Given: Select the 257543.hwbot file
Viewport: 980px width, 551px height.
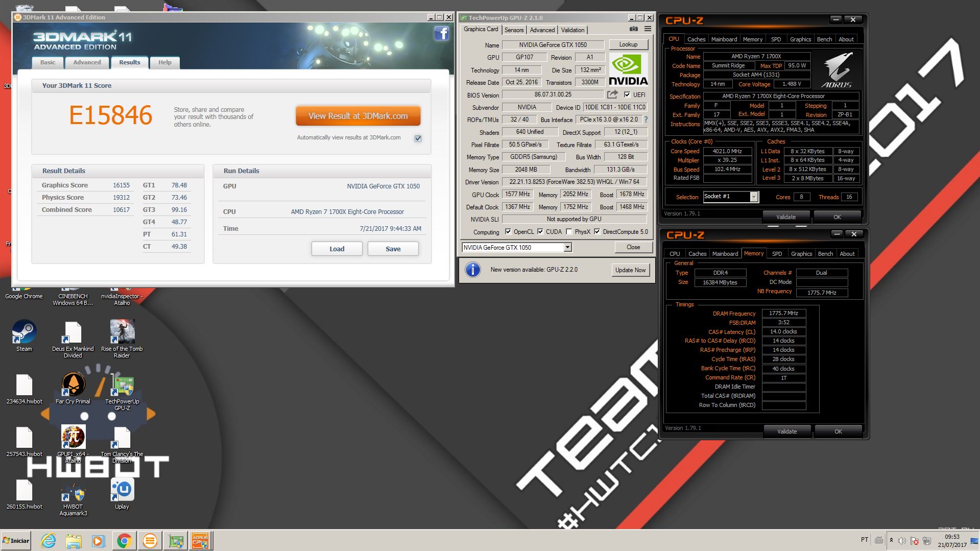Looking at the screenshot, I should tap(24, 442).
